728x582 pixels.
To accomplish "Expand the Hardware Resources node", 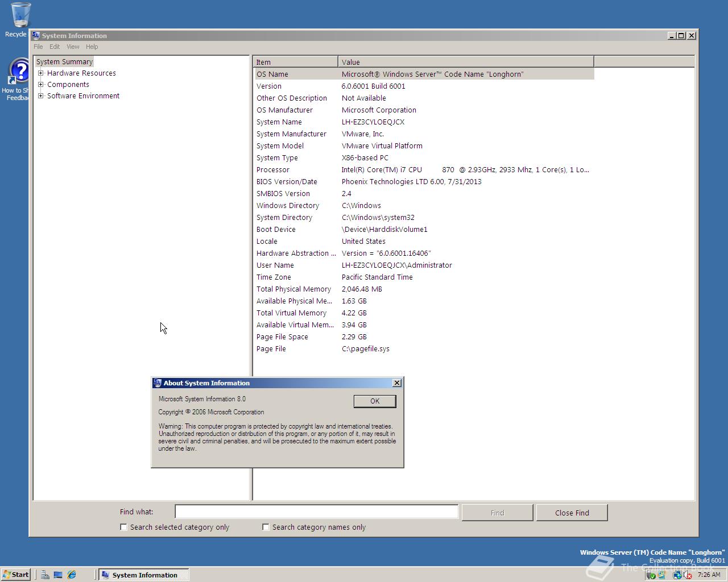I will 41,73.
